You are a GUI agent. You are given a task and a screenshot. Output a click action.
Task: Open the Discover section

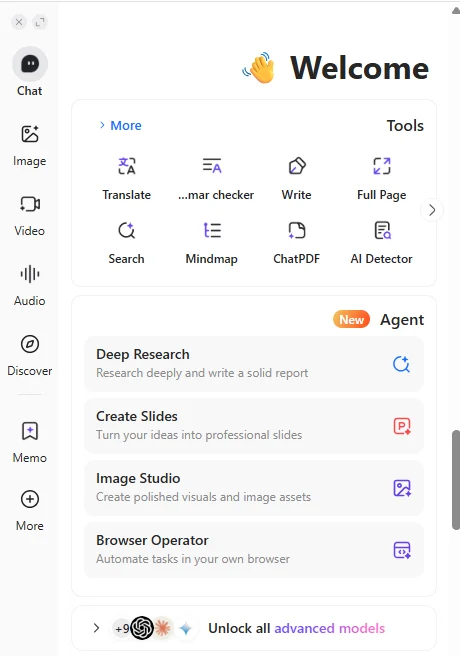coord(30,355)
